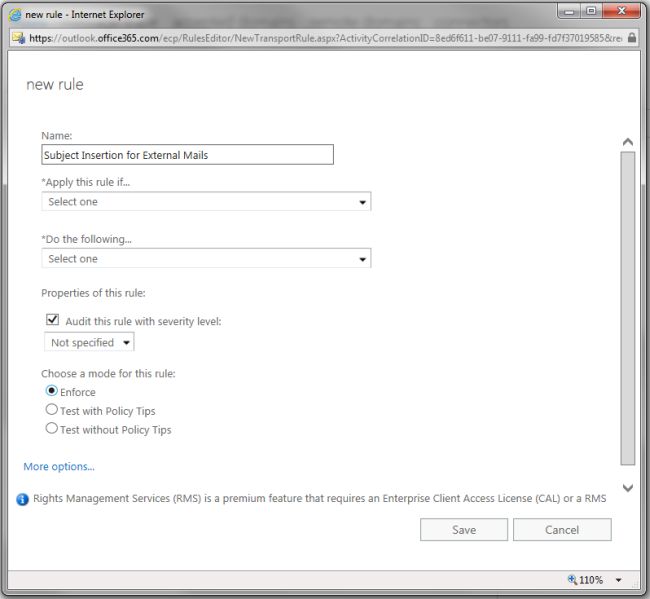This screenshot has width=650, height=599.
Task: Click the Name input field
Action: (x=187, y=155)
